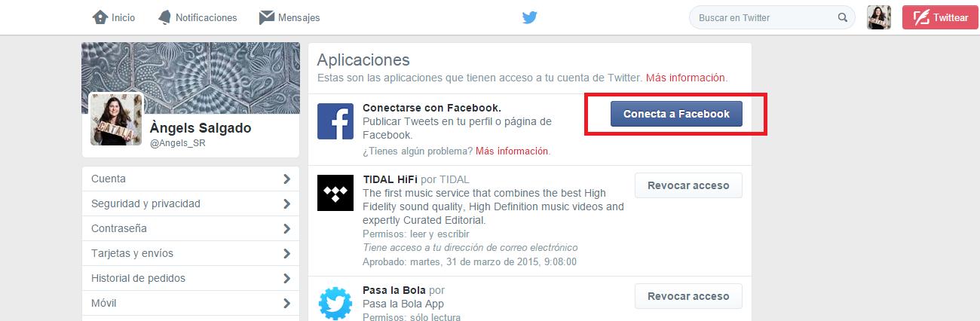Click the search magnifier icon
The height and width of the screenshot is (321, 980).
point(843,17)
